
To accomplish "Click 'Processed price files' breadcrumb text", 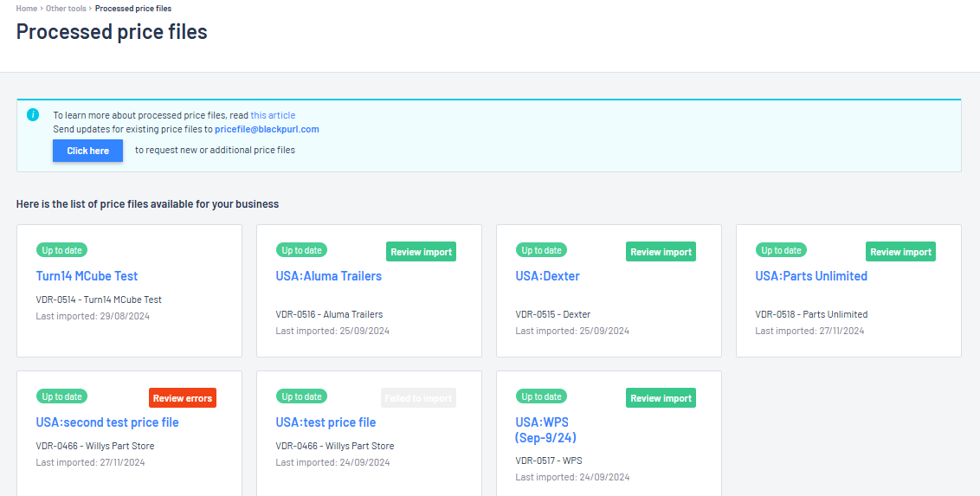I will click(133, 9).
